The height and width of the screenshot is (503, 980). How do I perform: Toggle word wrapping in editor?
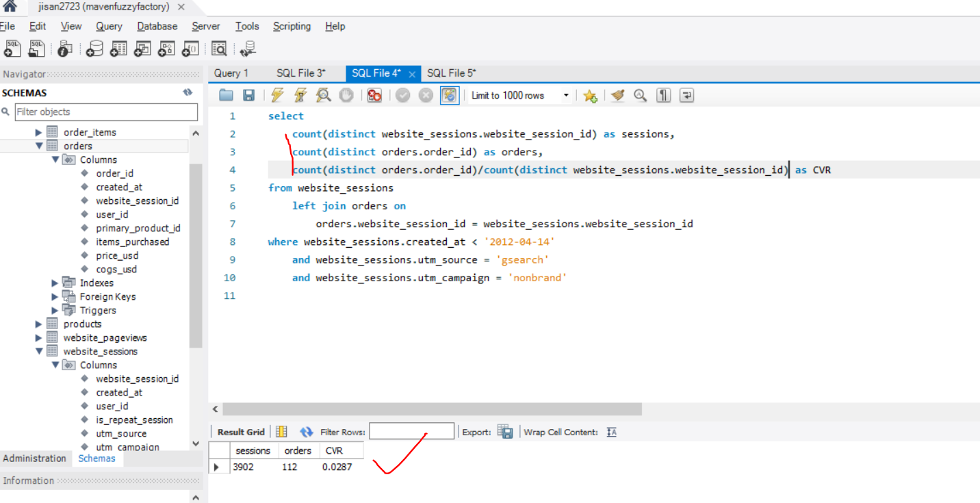click(x=686, y=96)
